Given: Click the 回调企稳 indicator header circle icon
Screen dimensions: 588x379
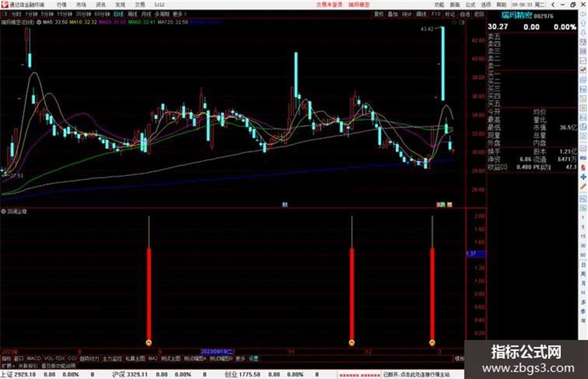Looking at the screenshot, I should coord(3,212).
